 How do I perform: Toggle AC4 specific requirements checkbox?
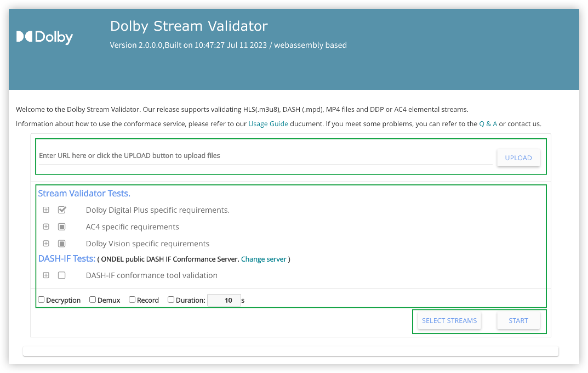click(62, 227)
